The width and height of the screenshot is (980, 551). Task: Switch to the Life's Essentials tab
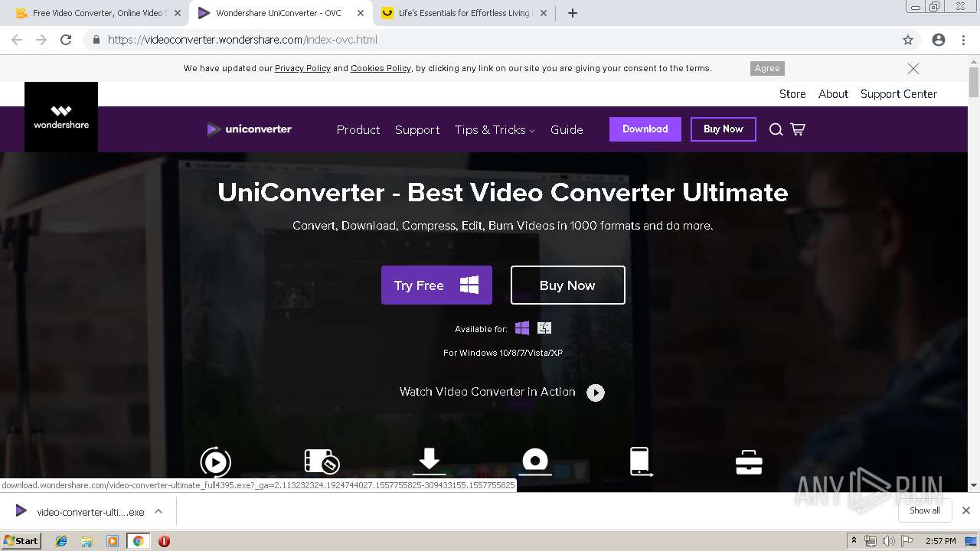[x=465, y=13]
